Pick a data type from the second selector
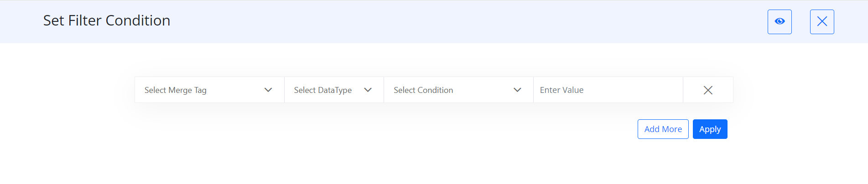The height and width of the screenshot is (184, 868). tap(334, 90)
